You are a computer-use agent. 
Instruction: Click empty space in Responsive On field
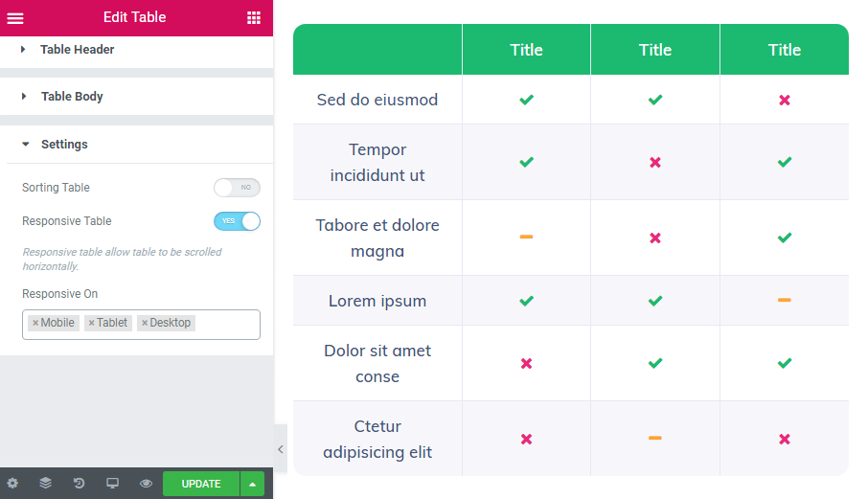(x=227, y=324)
